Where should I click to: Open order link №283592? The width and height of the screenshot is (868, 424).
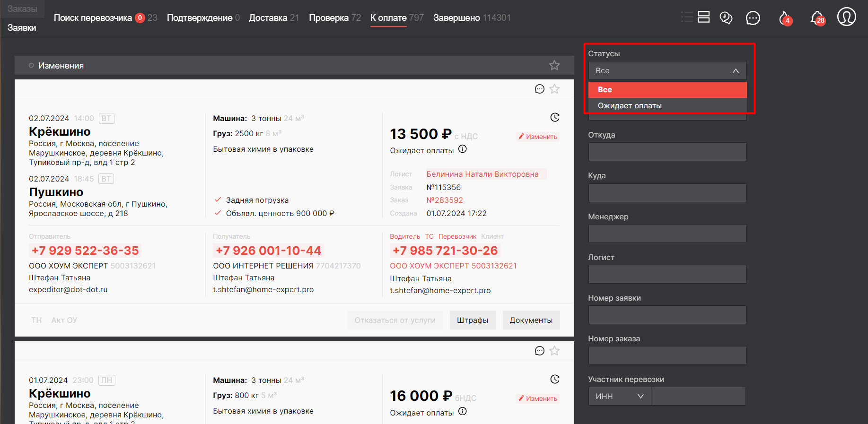tap(445, 200)
